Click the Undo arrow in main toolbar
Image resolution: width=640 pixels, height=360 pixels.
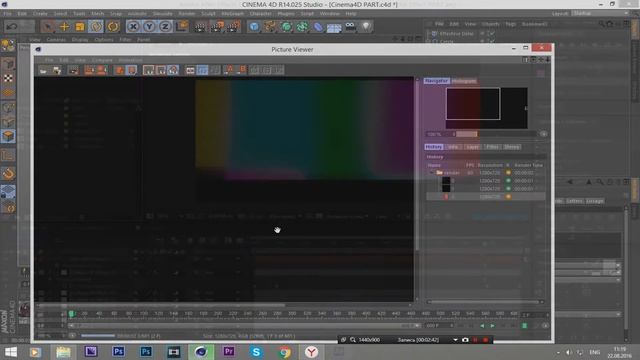tap(12, 27)
